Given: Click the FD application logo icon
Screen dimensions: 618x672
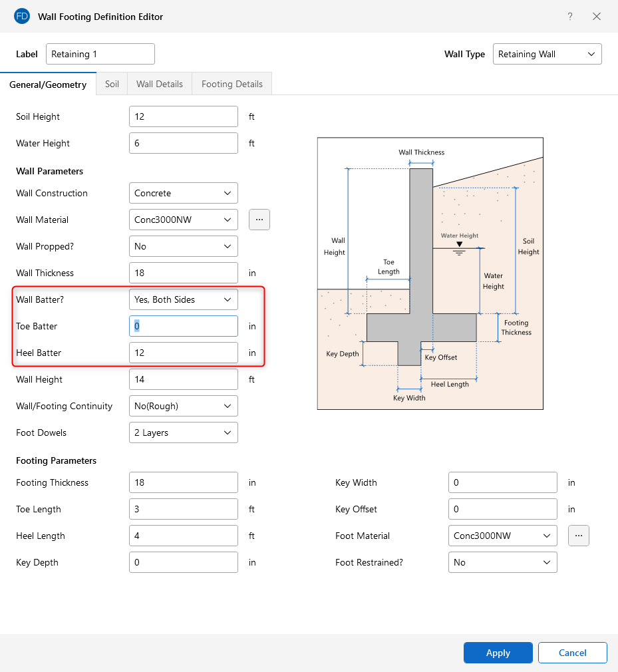Looking at the screenshot, I should click(x=21, y=17).
